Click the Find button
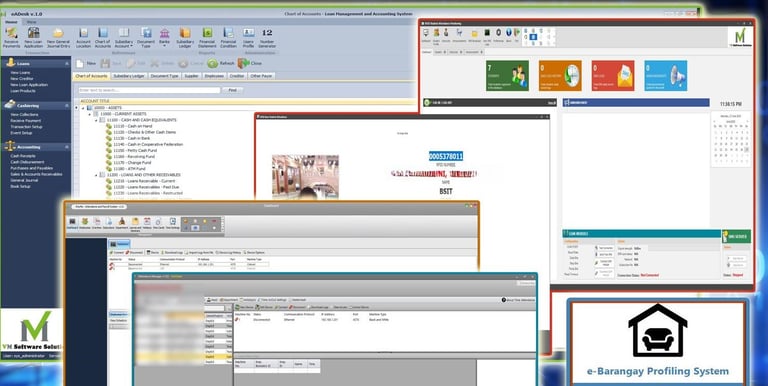 [x=233, y=90]
